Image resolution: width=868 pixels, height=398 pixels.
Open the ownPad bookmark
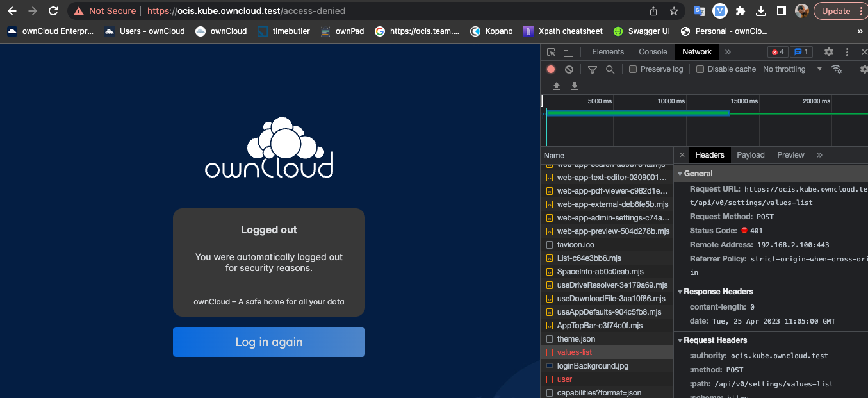coord(343,31)
